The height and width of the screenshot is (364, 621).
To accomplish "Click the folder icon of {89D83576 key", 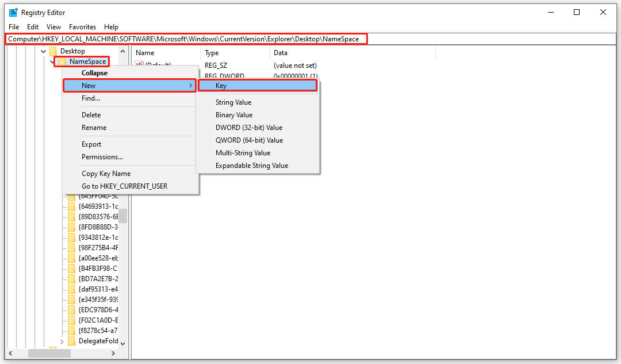I will pos(71,217).
